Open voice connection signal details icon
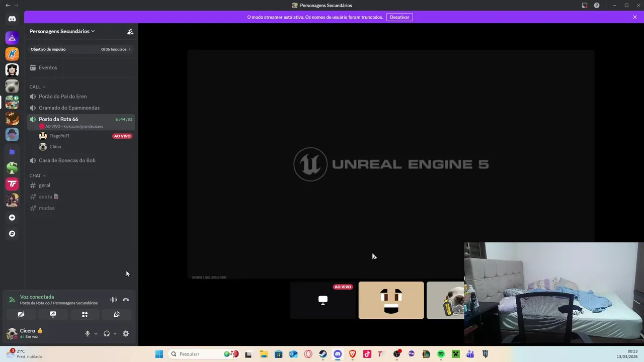The image size is (644, 362). tap(12, 300)
